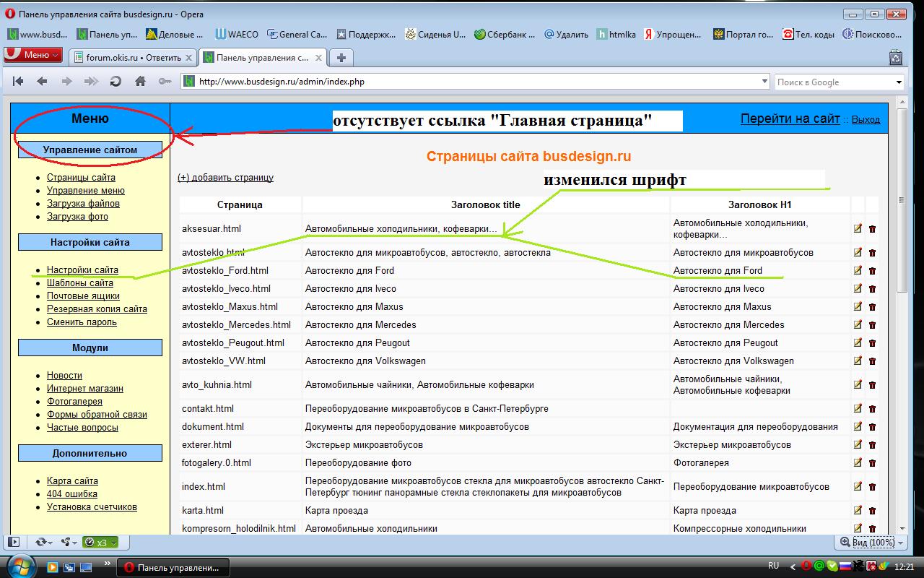Image resolution: width=924 pixels, height=578 pixels.
Task: Show hidden tray icons arrow
Action: [x=793, y=566]
